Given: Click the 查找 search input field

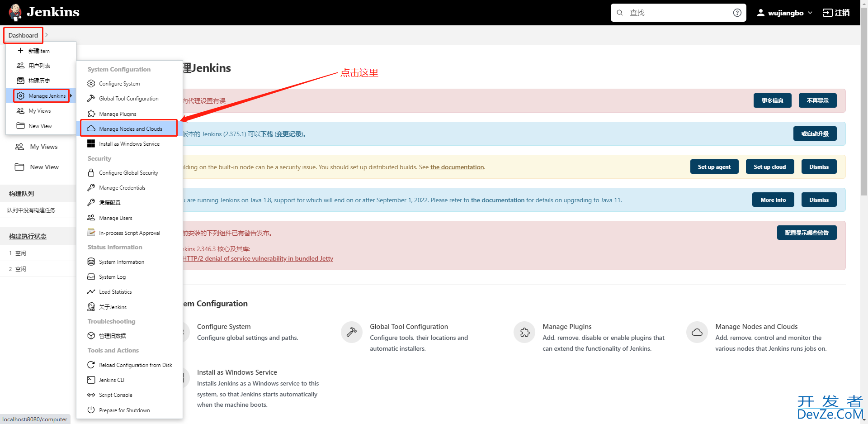Looking at the screenshot, I should click(678, 13).
